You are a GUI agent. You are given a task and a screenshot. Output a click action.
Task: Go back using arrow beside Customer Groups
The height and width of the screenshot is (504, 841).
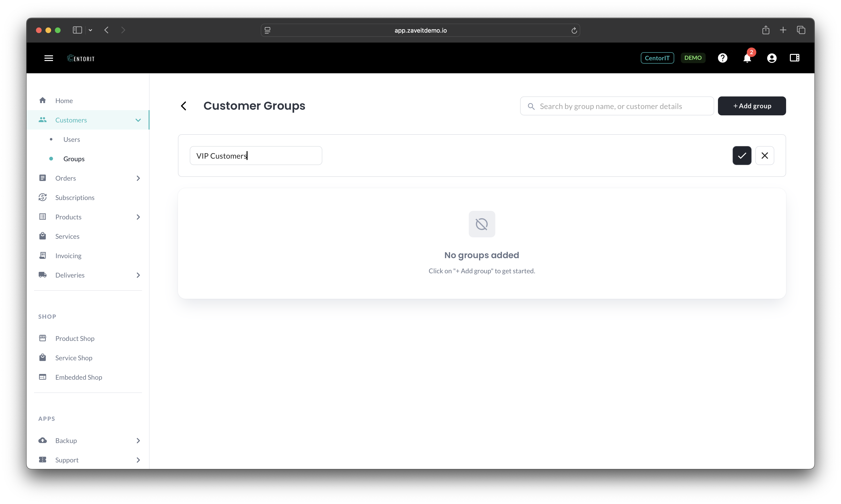click(184, 106)
